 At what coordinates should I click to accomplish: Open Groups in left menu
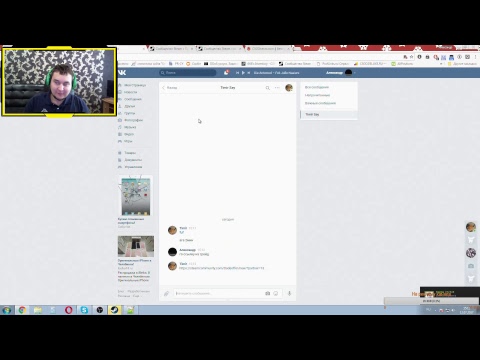tap(127, 113)
